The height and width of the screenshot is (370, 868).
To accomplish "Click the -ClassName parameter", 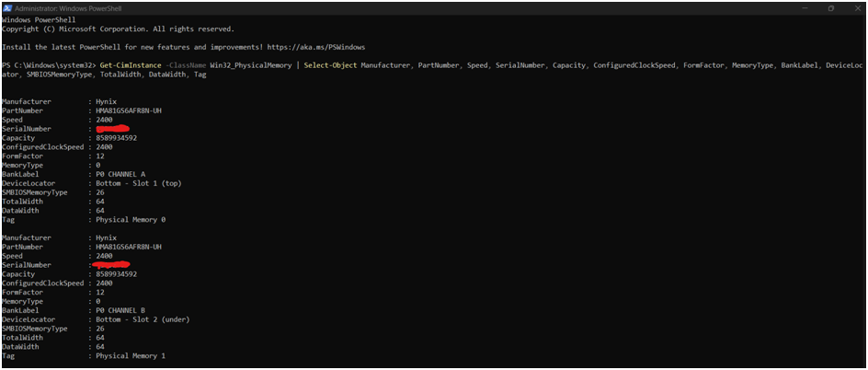I will (x=186, y=65).
